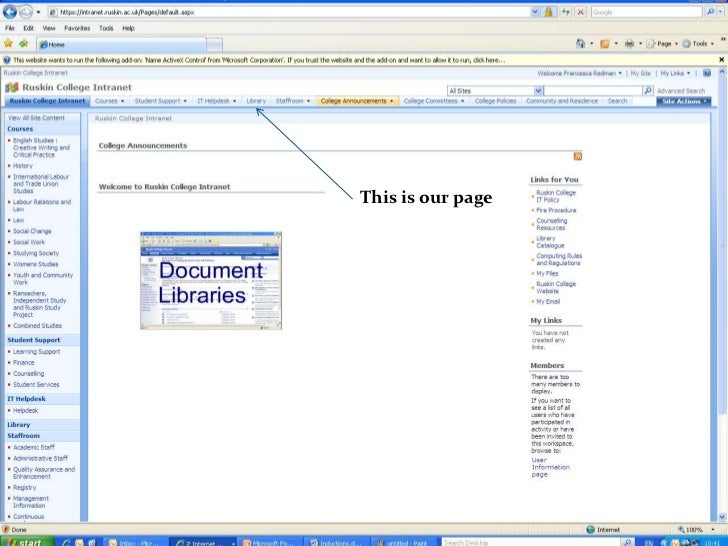Open the View menu
This screenshot has height=546, width=728.
pyautogui.click(x=49, y=28)
